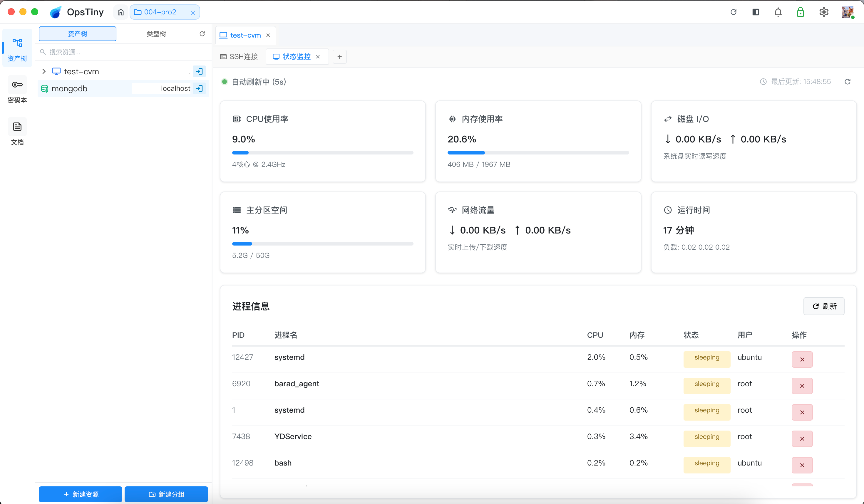This screenshot has width=864, height=504.
Task: Click the memory usage progress bar
Action: (x=538, y=153)
